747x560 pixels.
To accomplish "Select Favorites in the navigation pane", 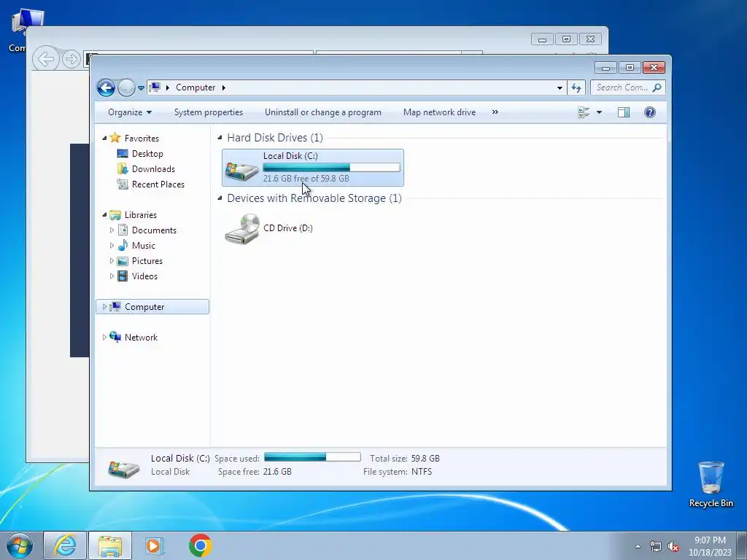I will point(142,138).
